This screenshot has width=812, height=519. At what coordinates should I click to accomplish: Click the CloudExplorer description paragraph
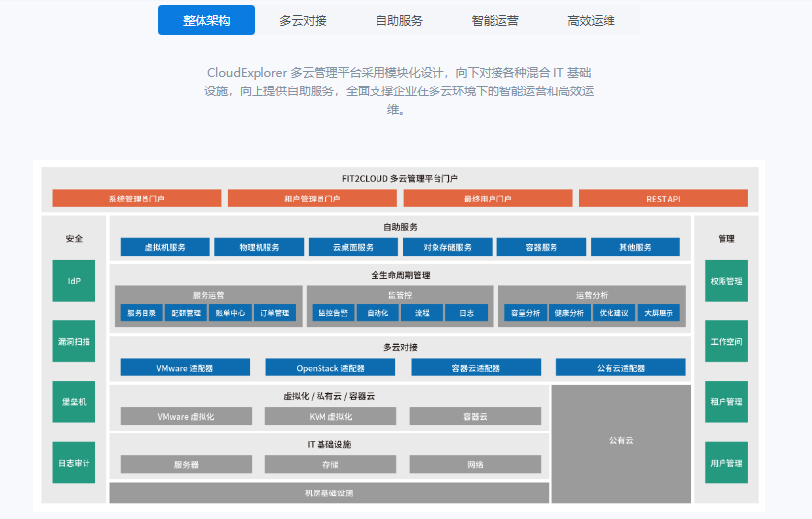click(399, 90)
